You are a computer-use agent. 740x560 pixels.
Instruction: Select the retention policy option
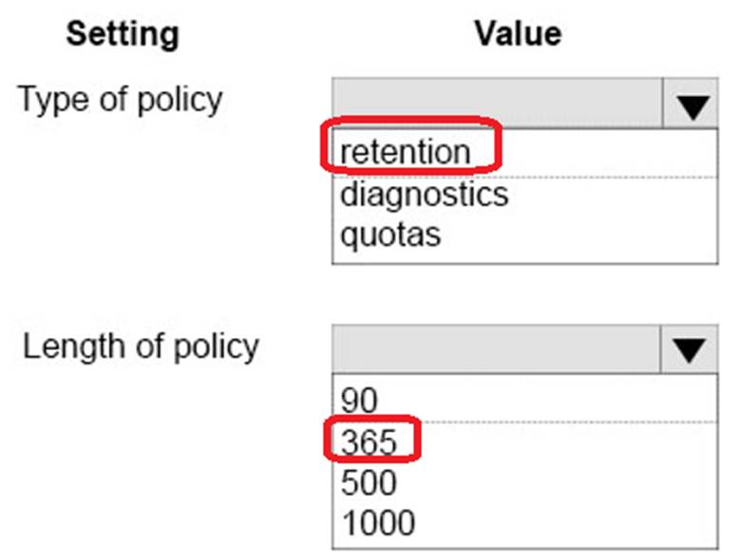pos(406,152)
